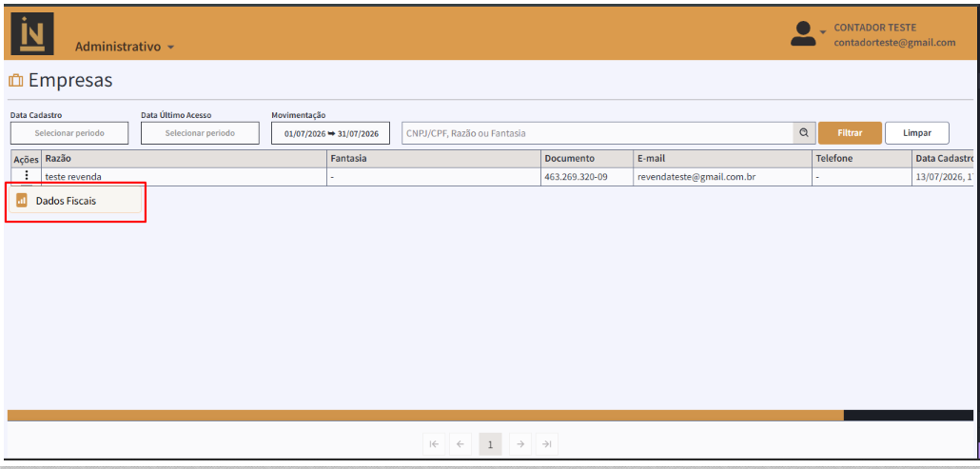Click the three-dot actions icon for teste revenda
980x469 pixels.
[27, 176]
